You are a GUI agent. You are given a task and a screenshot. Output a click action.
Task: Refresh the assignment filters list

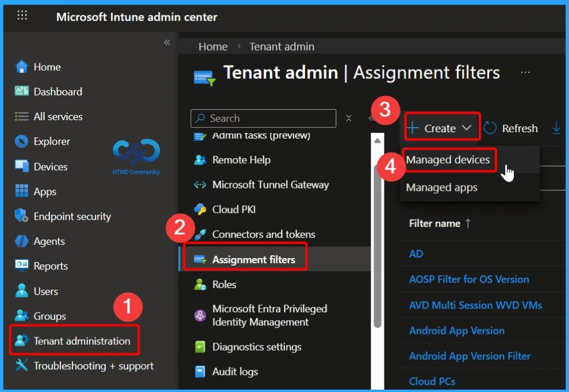510,128
